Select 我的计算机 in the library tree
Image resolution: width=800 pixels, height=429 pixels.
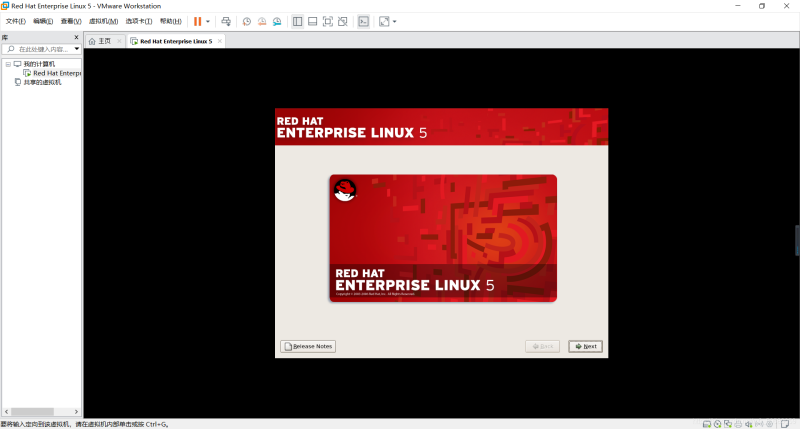click(39, 64)
